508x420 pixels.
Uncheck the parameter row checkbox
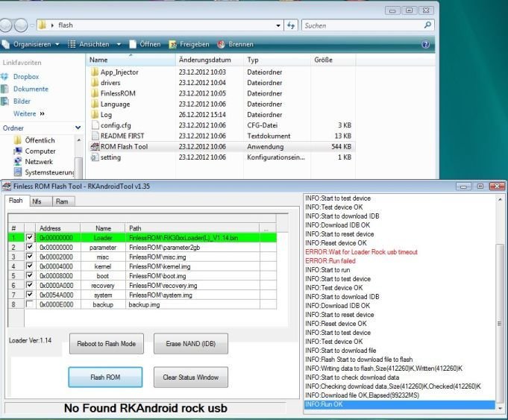pyautogui.click(x=30, y=247)
